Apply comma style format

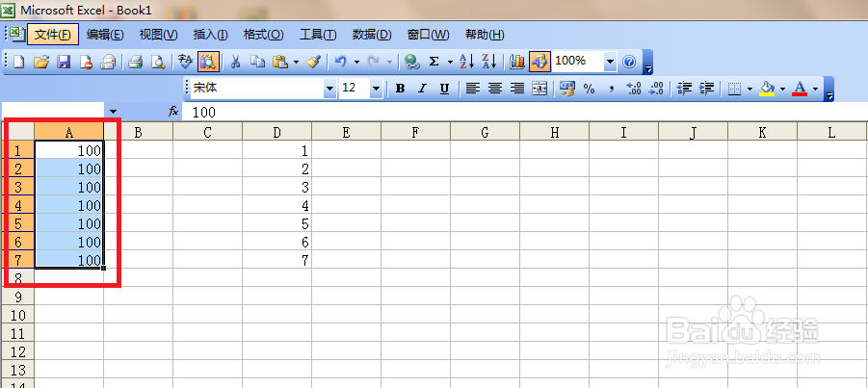(612, 89)
